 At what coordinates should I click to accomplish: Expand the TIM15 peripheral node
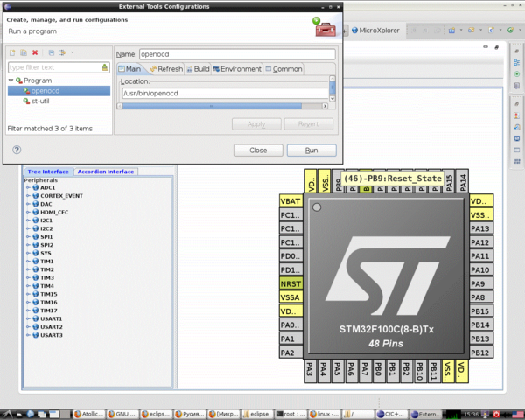coord(28,294)
